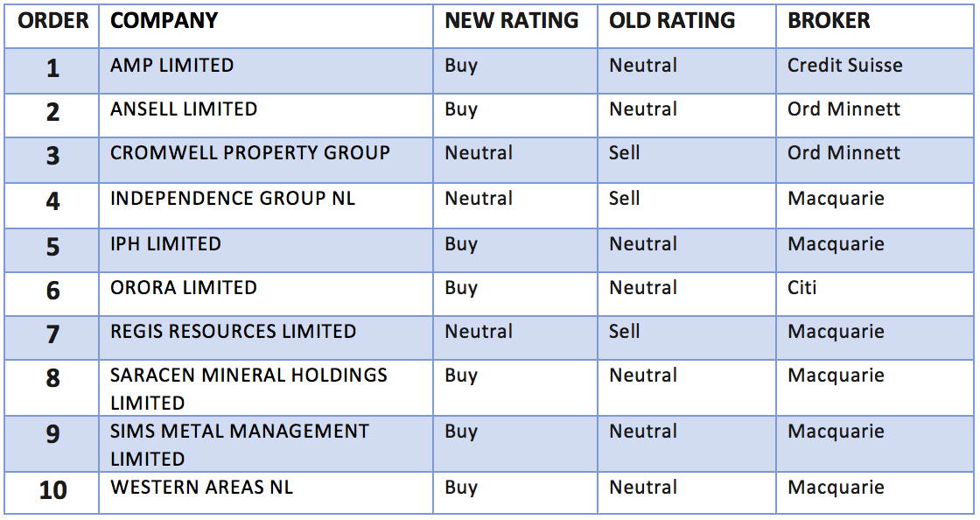Click the CROMWELL PROPERTY GROUP cell

click(250, 153)
